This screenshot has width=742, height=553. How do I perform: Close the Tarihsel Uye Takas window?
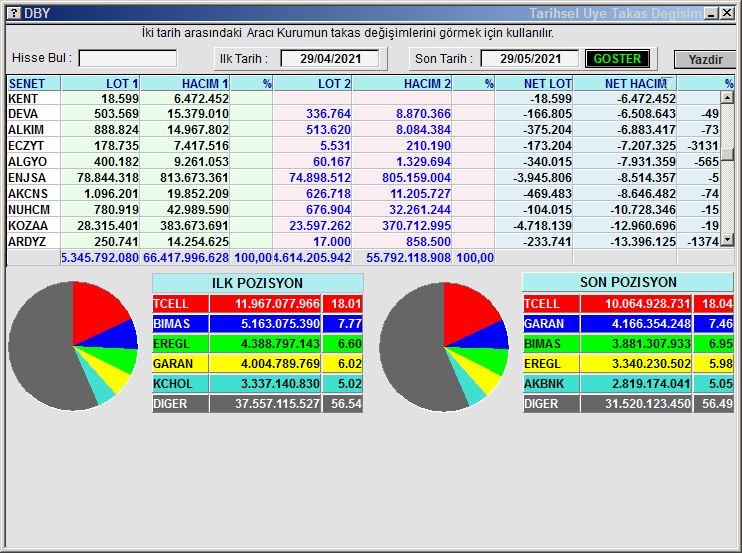coord(727,13)
